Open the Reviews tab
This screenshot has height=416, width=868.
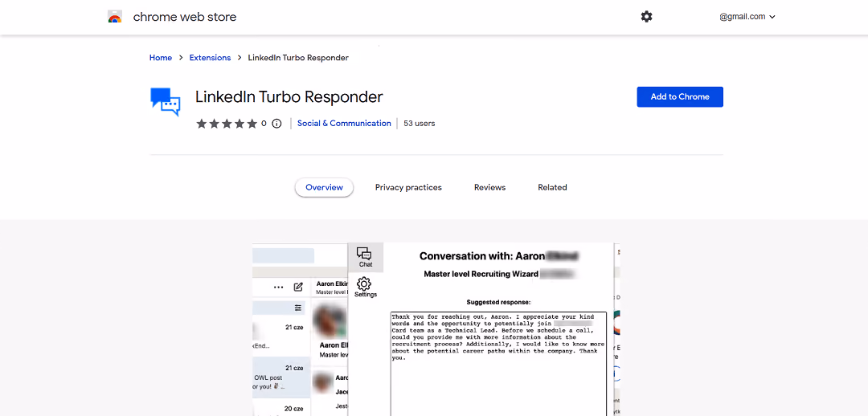tap(490, 188)
